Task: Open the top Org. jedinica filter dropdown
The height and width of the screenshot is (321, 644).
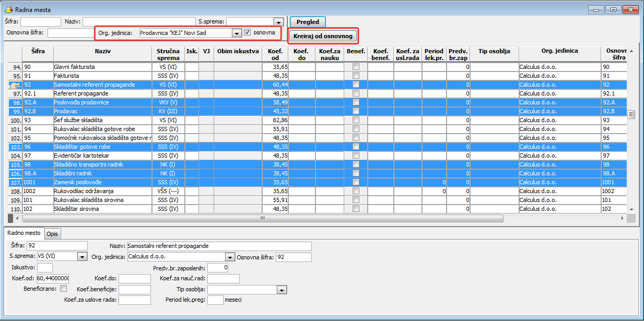Action: point(236,33)
